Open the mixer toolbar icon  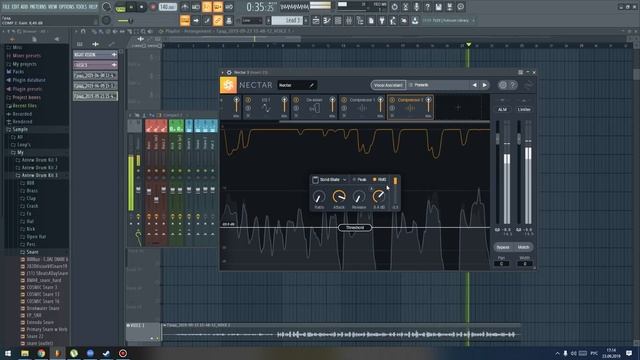coord(349,20)
